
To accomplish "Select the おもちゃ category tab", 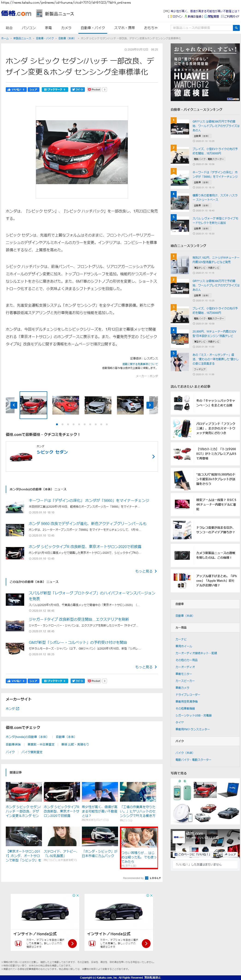I will coord(151,28).
